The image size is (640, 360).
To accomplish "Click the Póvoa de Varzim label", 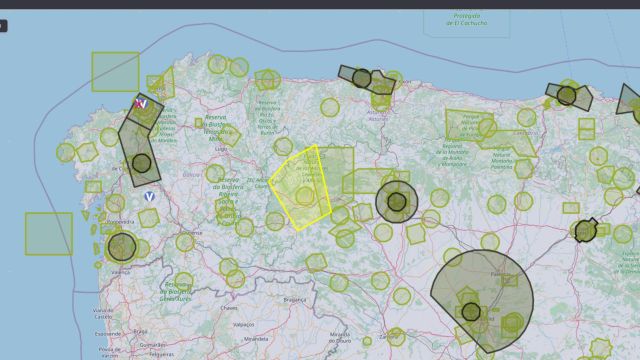I will (x=109, y=352).
